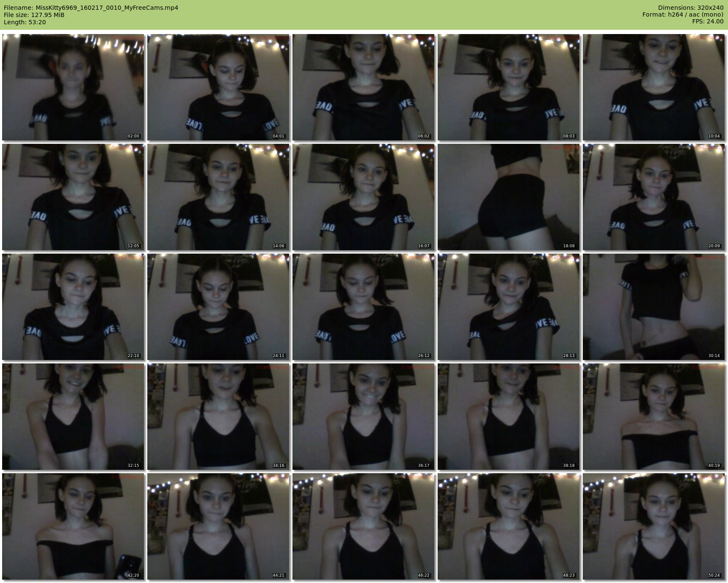This screenshot has height=583, width=728.
Task: Choose the 44:21 video frame
Action: [218, 526]
